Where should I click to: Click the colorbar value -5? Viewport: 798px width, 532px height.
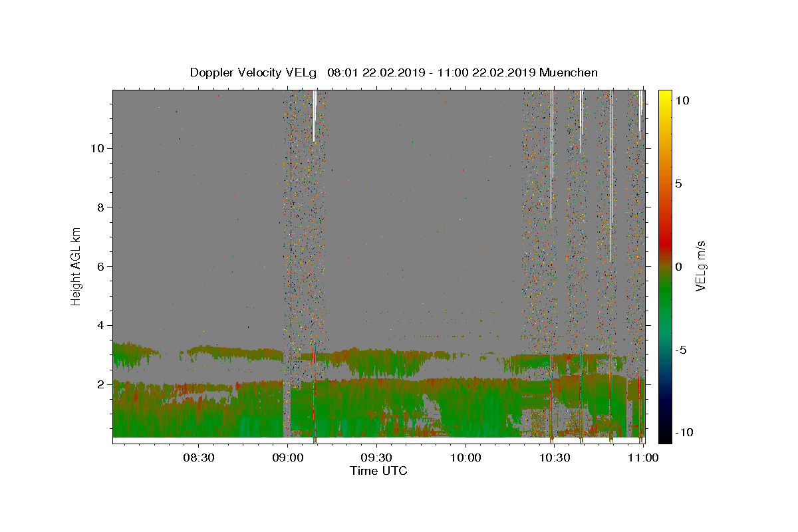681,349
